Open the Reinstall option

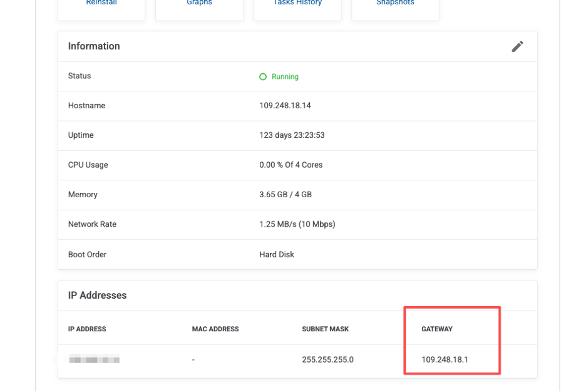coord(101,4)
